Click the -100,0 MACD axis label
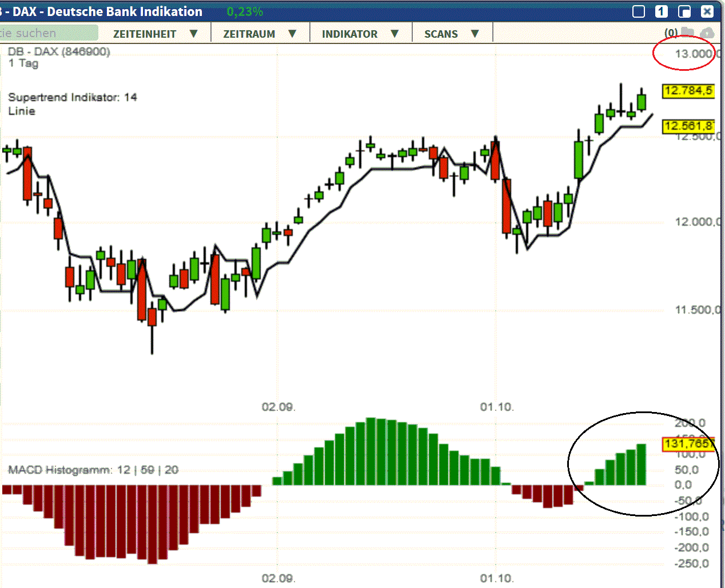The height and width of the screenshot is (588, 725). 692,517
